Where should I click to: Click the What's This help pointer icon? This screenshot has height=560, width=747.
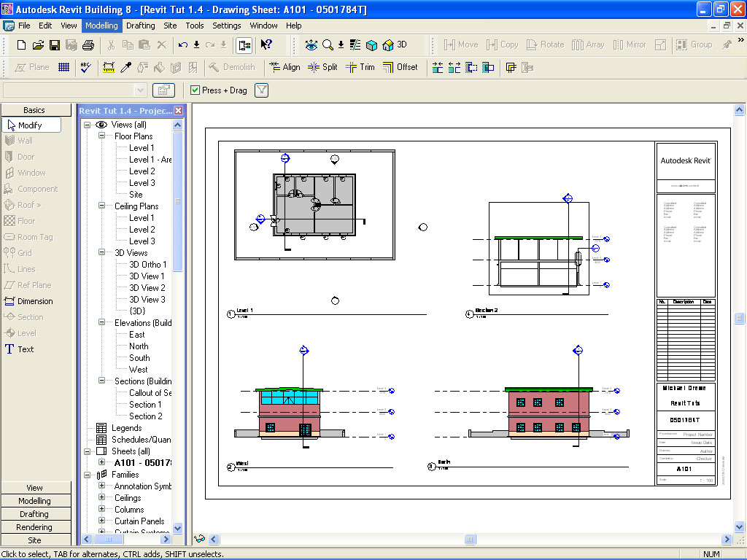(x=266, y=44)
